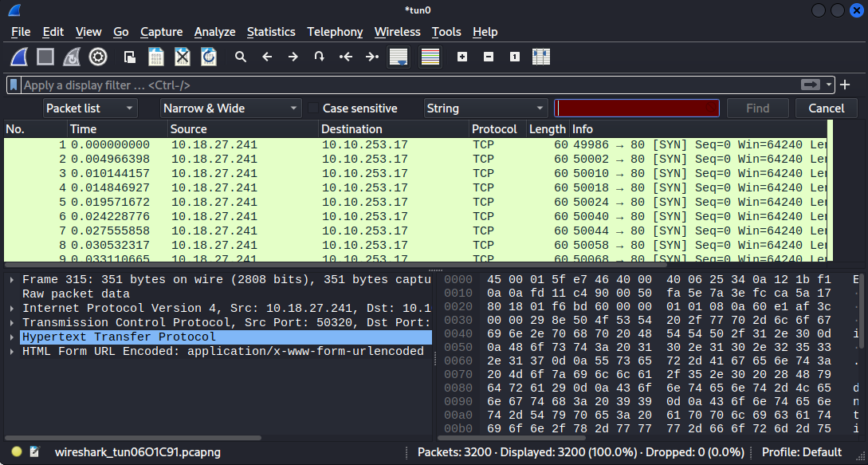The width and height of the screenshot is (868, 465).
Task: Expand the Frame 315 tree node
Action: pyautogui.click(x=12, y=280)
